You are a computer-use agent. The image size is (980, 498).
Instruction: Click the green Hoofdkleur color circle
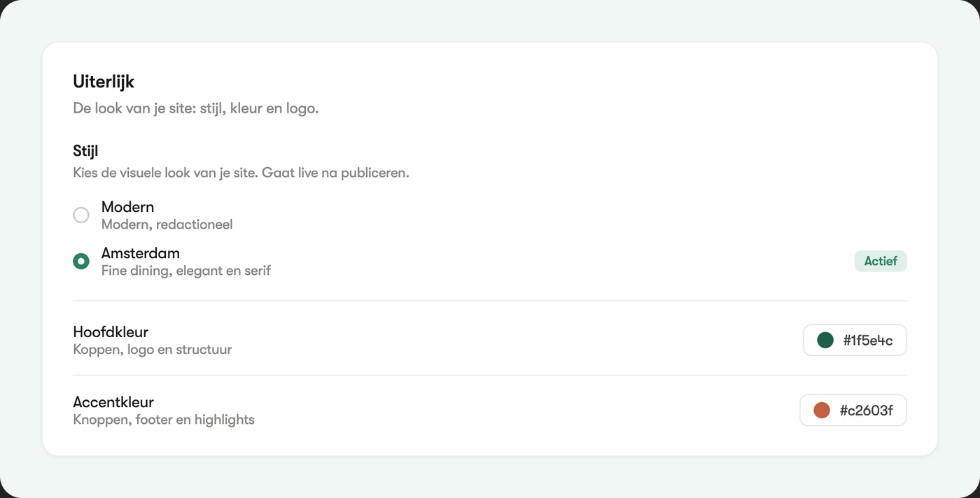(x=825, y=341)
